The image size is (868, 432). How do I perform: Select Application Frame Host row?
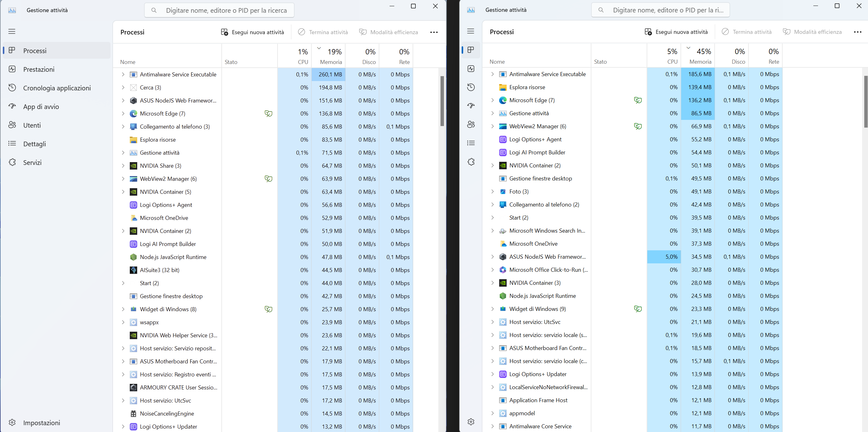coord(632,400)
